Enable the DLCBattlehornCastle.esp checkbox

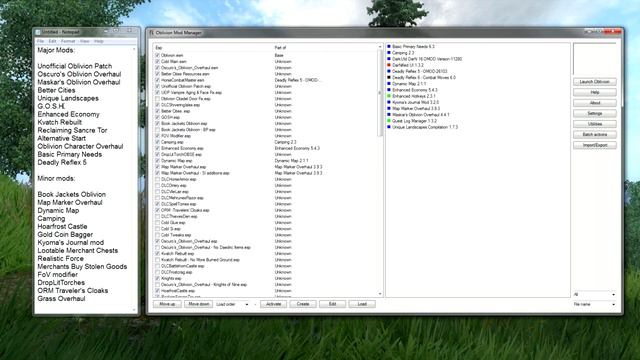pyautogui.click(x=157, y=266)
